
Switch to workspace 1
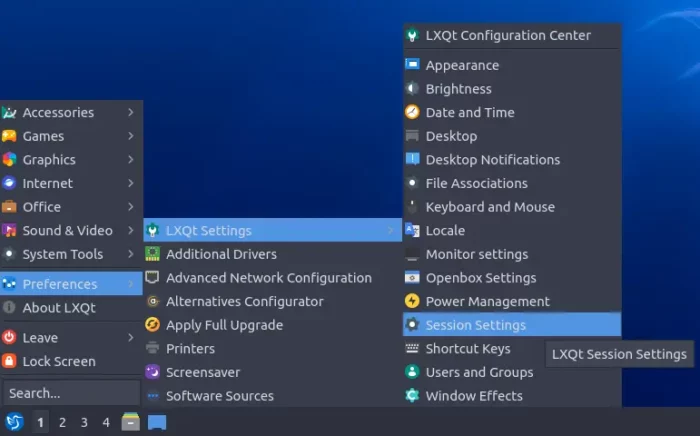[41, 422]
